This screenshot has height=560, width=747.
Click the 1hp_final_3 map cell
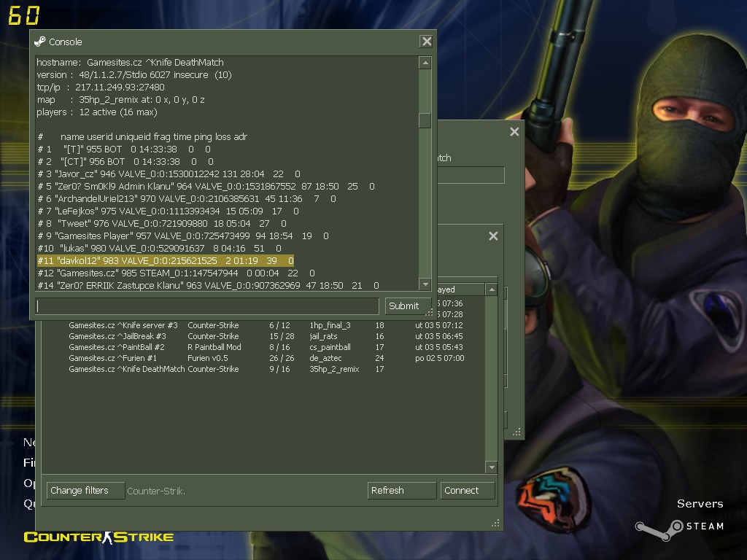pyautogui.click(x=330, y=325)
